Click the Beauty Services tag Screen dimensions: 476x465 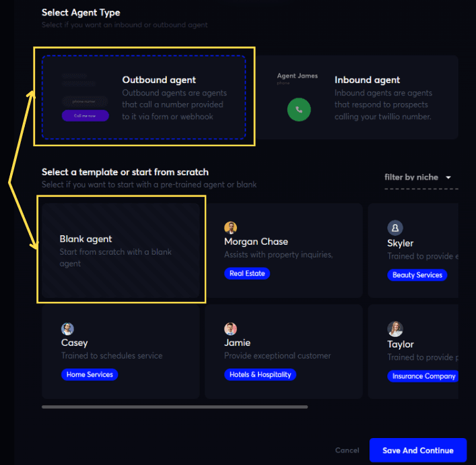click(417, 275)
